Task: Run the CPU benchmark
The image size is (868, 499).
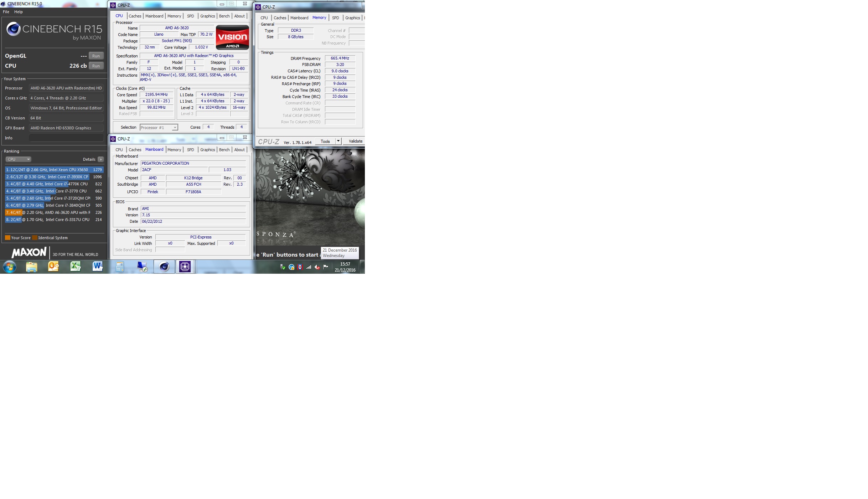Action: (x=96, y=66)
